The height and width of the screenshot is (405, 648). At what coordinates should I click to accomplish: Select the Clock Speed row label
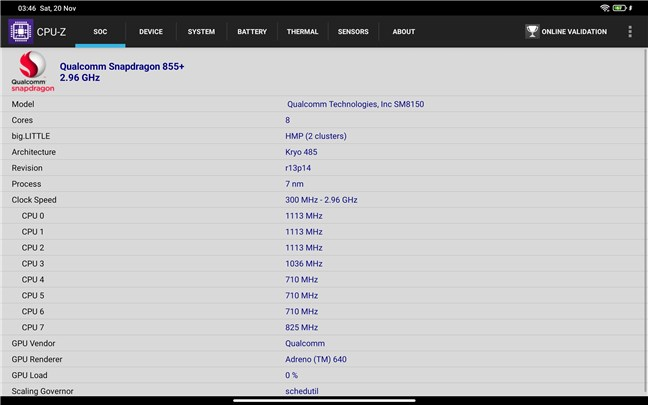[34, 200]
